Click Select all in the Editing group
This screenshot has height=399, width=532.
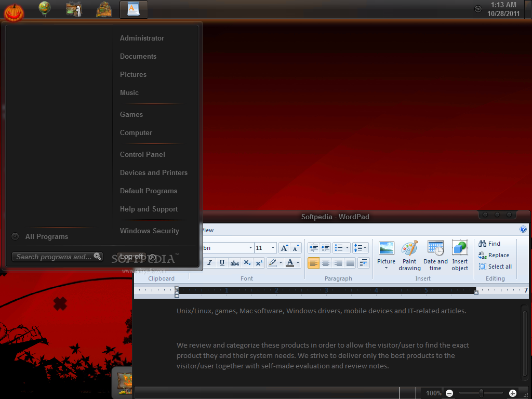point(495,267)
